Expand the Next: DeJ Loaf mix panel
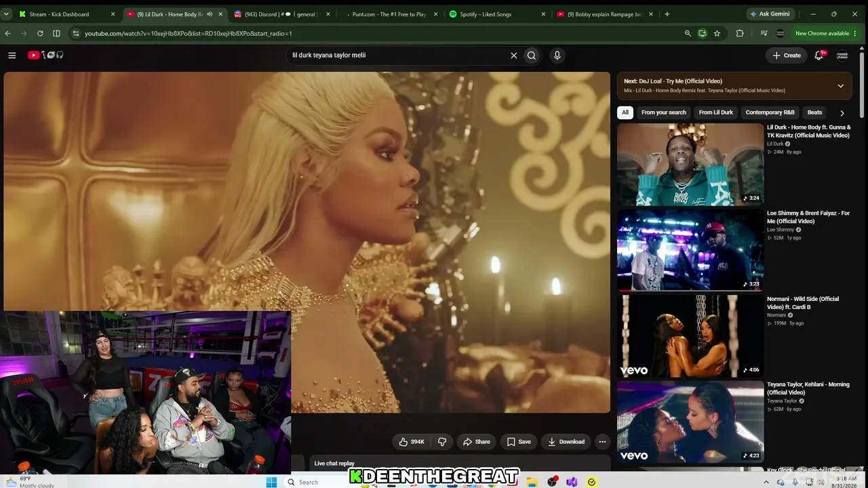Image resolution: width=868 pixels, height=488 pixels. 841,86
